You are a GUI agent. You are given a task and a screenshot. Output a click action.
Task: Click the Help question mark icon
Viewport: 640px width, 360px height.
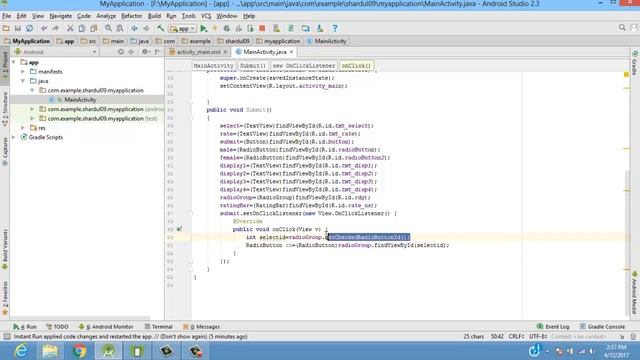(335, 28)
